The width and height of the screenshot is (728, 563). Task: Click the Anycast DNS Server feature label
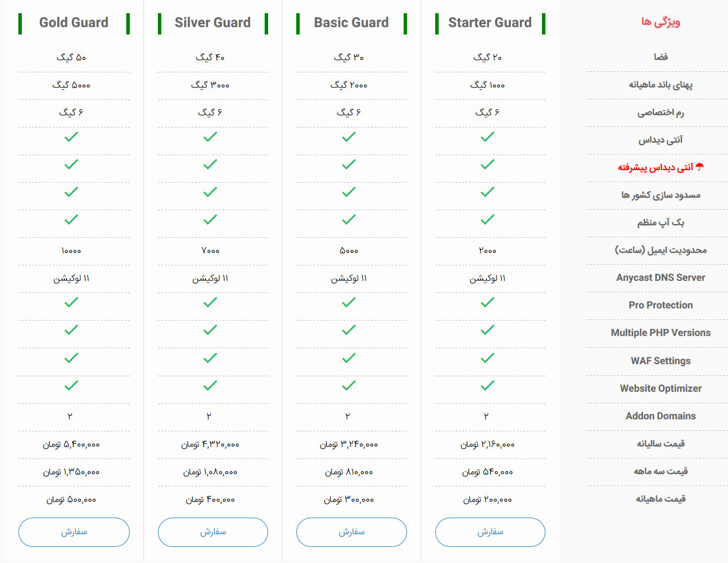pyautogui.click(x=661, y=277)
